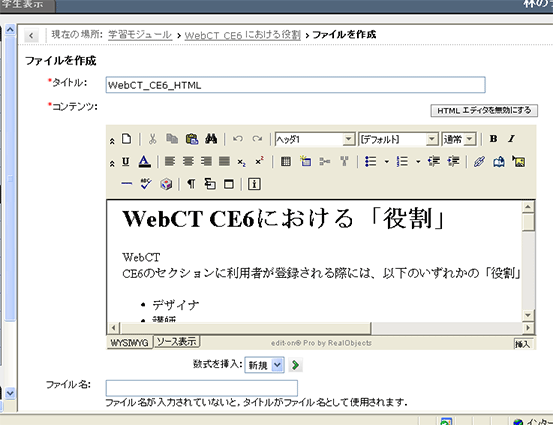
Task: Open numbered list style dropdown arrow
Action: tap(418, 162)
